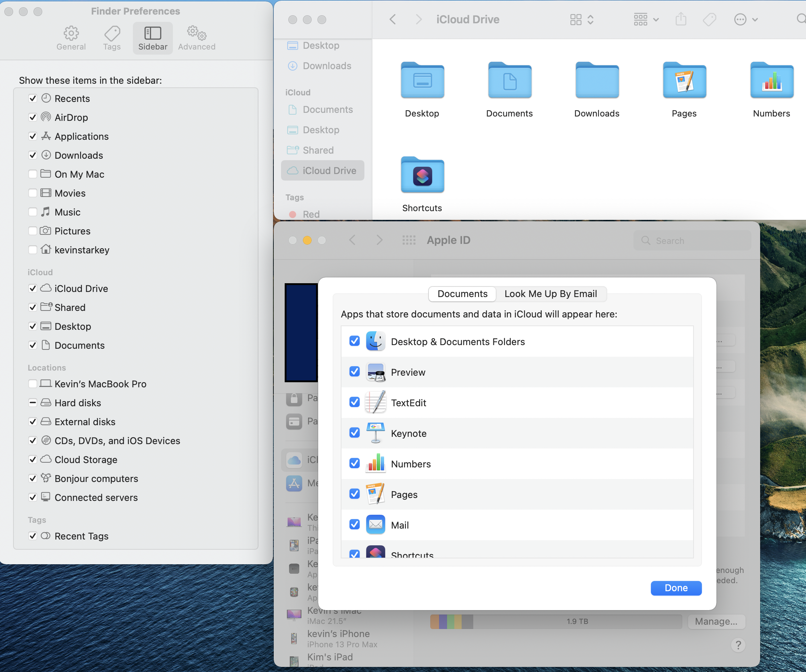This screenshot has height=672, width=806.
Task: Open the Pages folder icon
Action: click(684, 80)
